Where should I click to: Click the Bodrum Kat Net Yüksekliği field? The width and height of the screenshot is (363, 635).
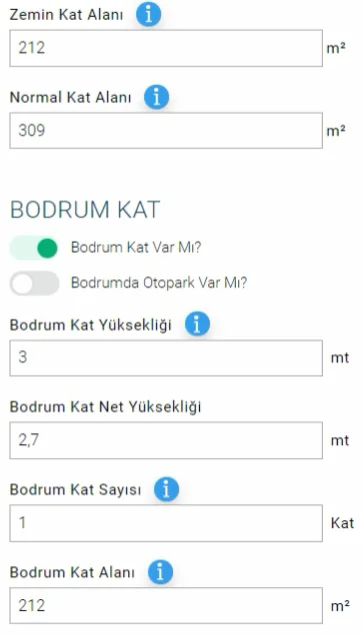pos(166,440)
